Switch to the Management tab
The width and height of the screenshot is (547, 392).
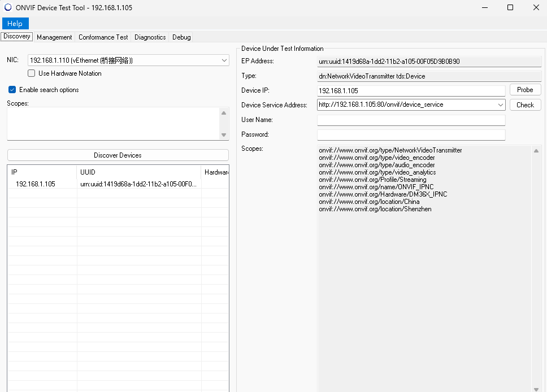point(54,37)
